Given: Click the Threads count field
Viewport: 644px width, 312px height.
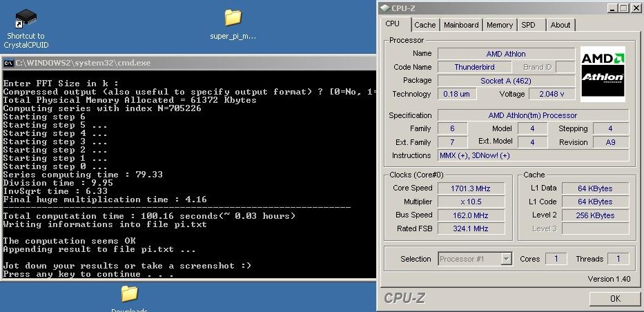Looking at the screenshot, I should tap(618, 259).
